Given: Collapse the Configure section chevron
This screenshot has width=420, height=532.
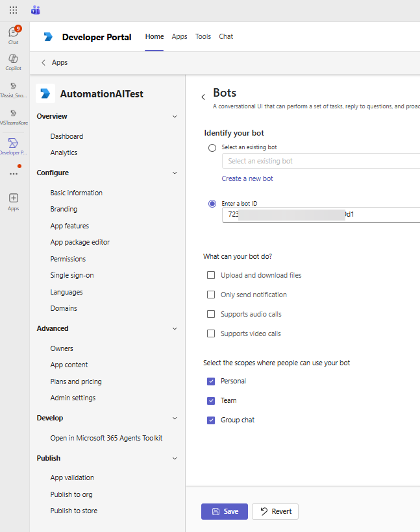Looking at the screenshot, I should [174, 173].
